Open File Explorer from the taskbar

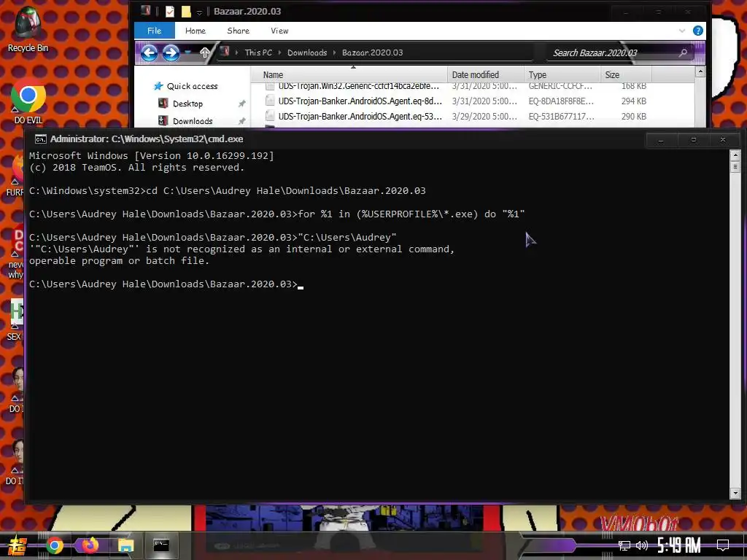click(125, 545)
